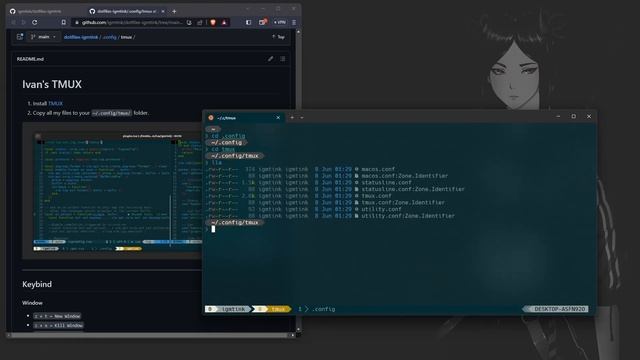Viewport: 640px width, 360px height.
Task: Maximize the terminal window
Action: [x=573, y=116]
